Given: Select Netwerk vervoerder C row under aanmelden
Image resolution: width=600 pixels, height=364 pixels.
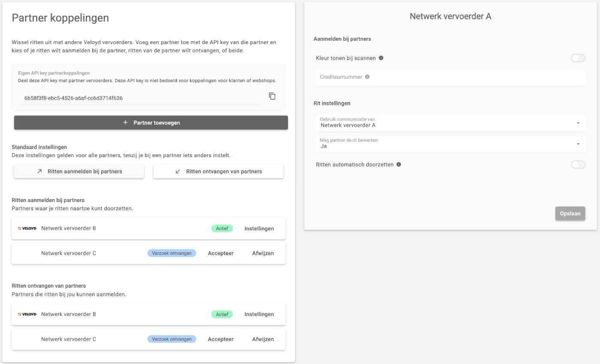Looking at the screenshot, I should [x=148, y=254].
